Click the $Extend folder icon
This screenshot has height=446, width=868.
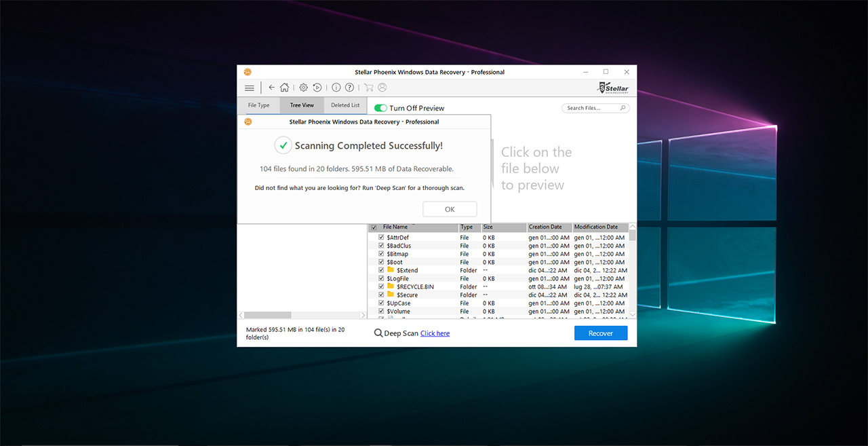[x=391, y=270]
